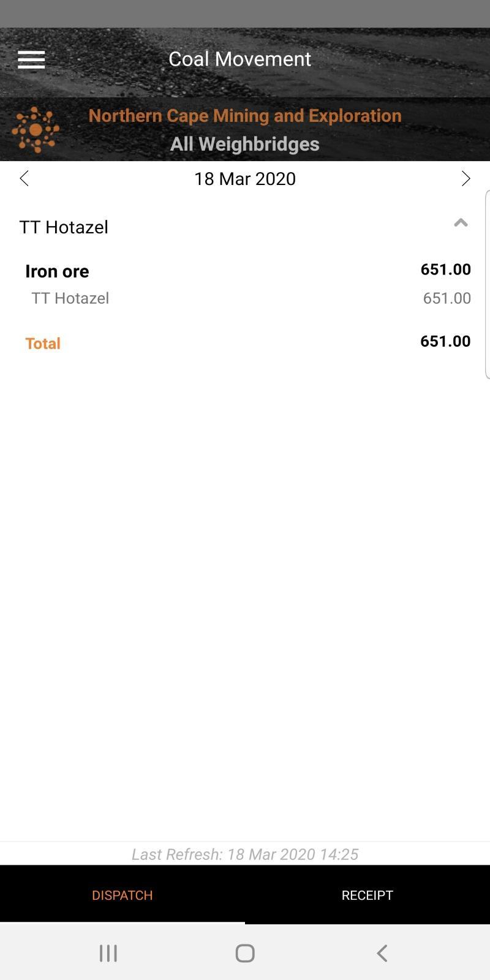Tap the Android home button
The height and width of the screenshot is (980, 490).
coord(245,953)
